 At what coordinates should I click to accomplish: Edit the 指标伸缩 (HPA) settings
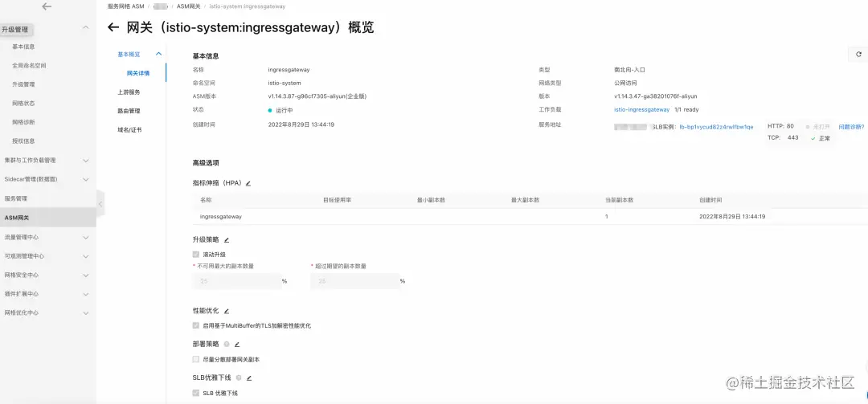248,183
